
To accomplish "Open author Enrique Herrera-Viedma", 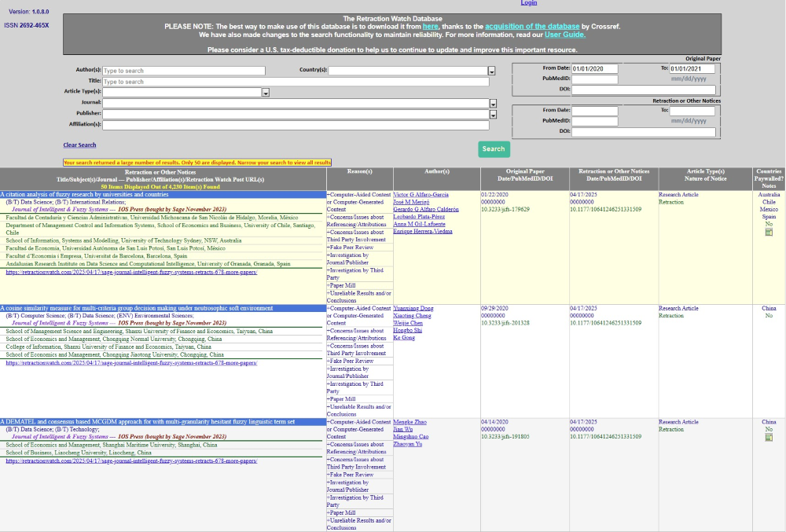I will (x=423, y=232).
